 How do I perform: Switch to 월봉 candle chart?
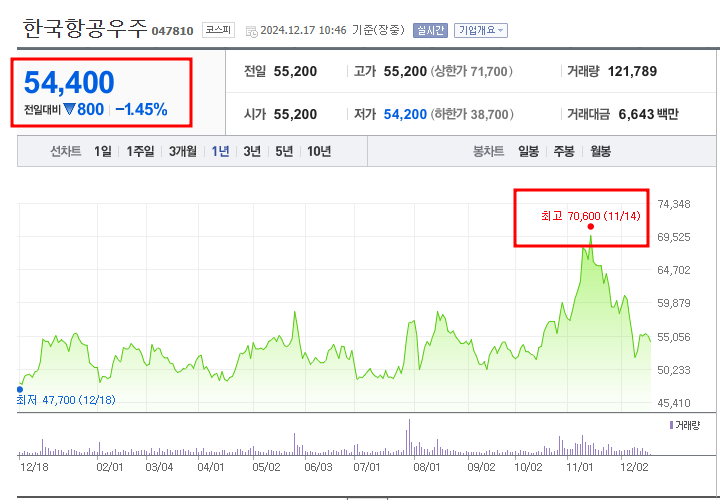coord(600,151)
